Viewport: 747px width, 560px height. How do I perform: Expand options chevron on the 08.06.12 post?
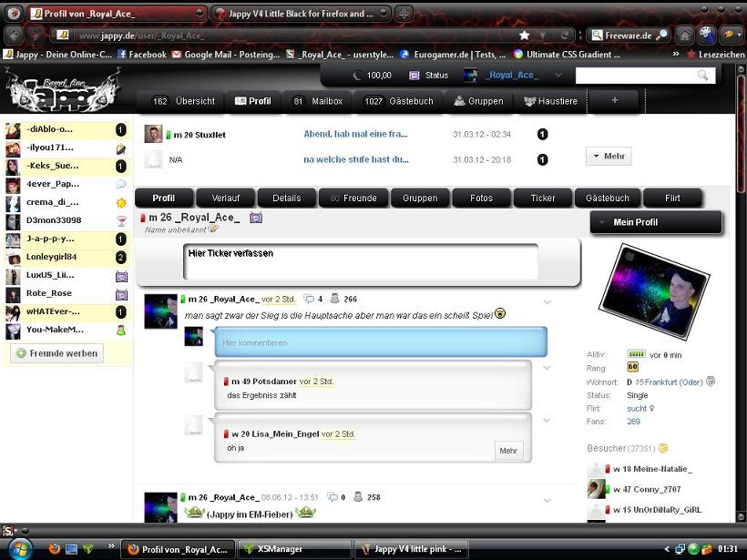tap(547, 500)
